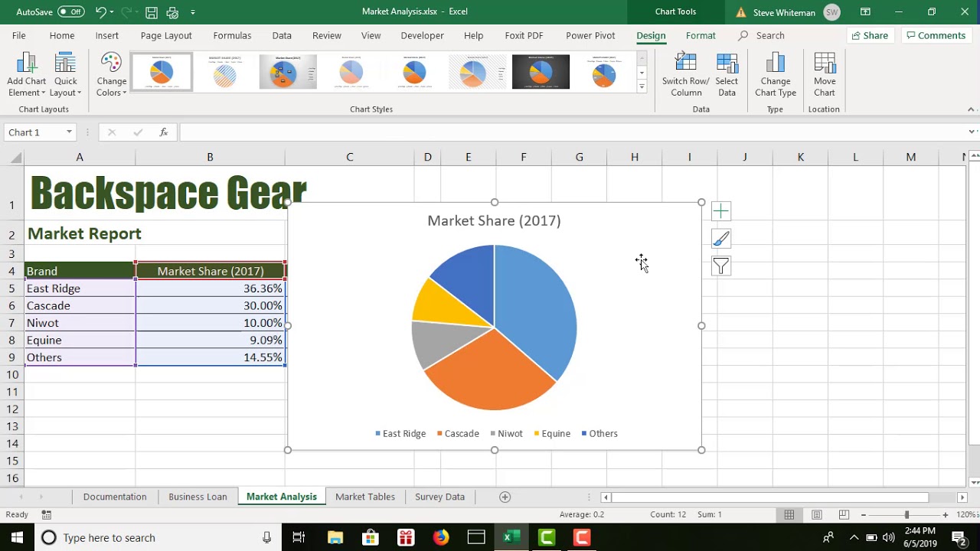The image size is (980, 551).
Task: Click the Print Preview quick access icon
Action: (172, 11)
